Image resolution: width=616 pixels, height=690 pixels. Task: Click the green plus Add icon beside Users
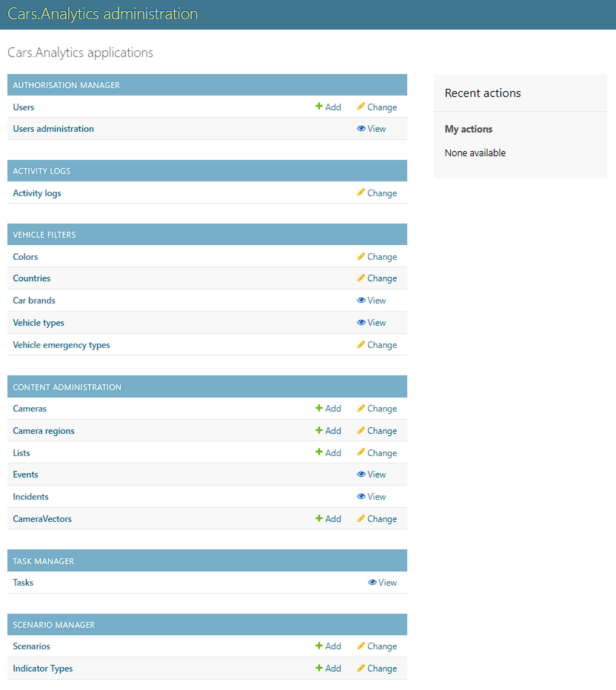point(318,107)
